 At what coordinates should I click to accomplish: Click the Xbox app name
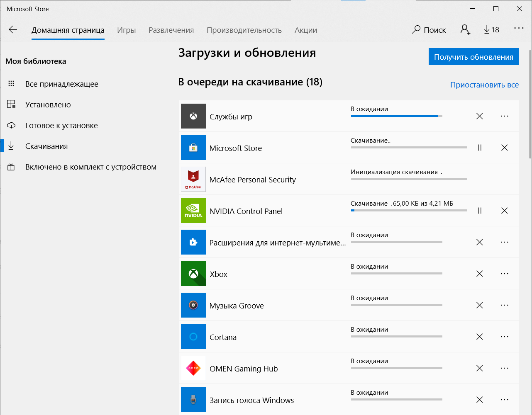click(x=219, y=274)
